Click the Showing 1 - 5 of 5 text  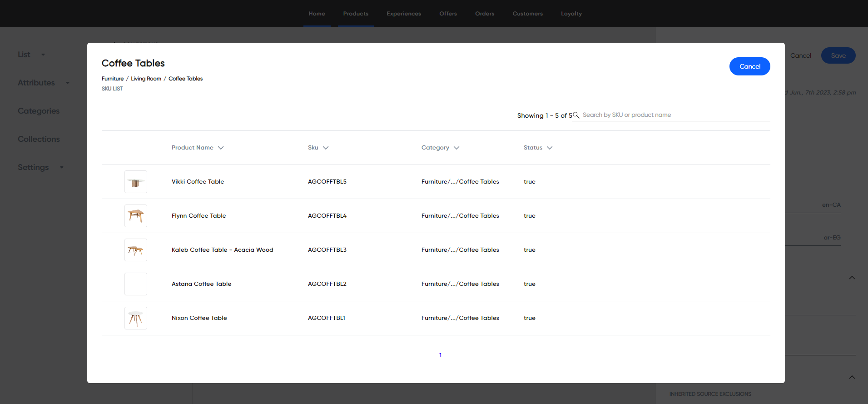(545, 115)
